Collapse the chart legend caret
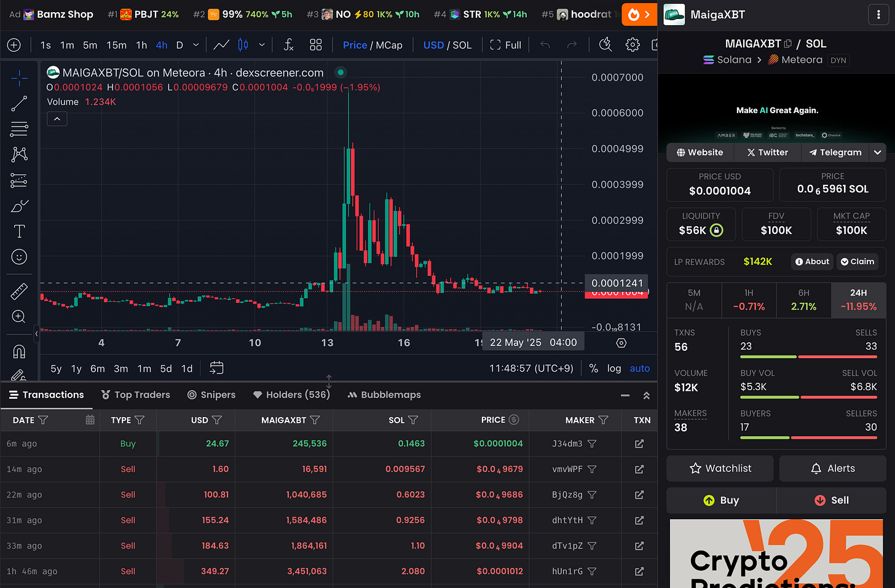895x588 pixels. point(57,119)
